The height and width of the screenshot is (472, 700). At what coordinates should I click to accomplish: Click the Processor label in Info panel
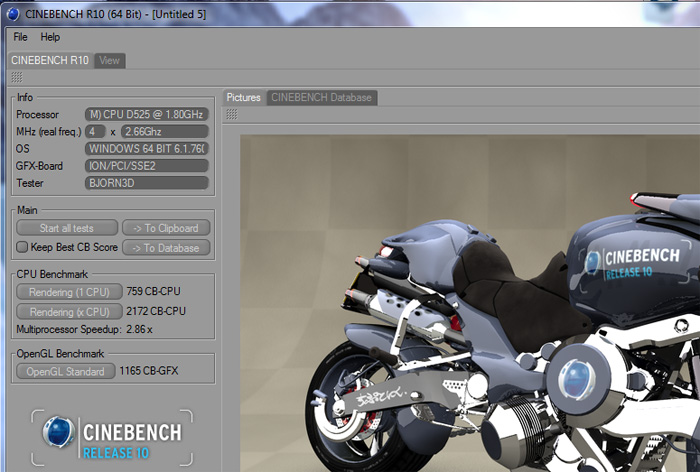pyautogui.click(x=38, y=115)
